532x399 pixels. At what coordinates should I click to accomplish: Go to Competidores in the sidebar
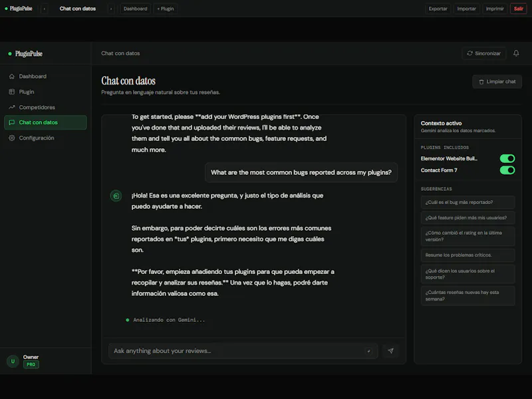click(45, 107)
